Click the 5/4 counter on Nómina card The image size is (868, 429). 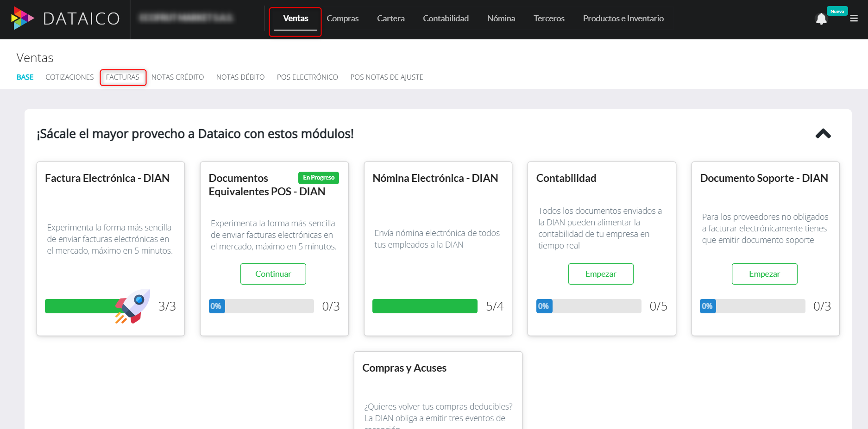tap(495, 306)
